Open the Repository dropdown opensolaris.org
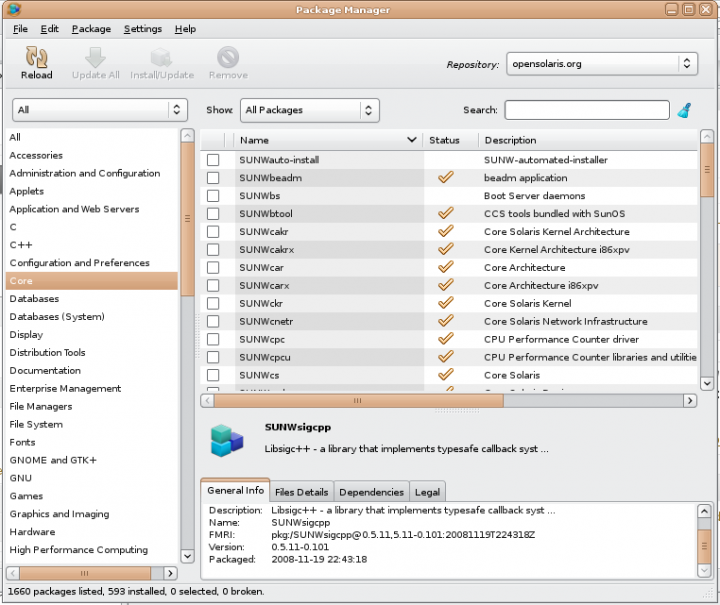 pyautogui.click(x=602, y=64)
